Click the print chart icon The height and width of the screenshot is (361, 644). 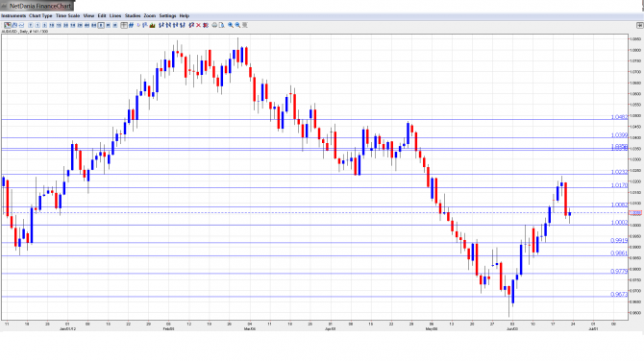(x=214, y=25)
